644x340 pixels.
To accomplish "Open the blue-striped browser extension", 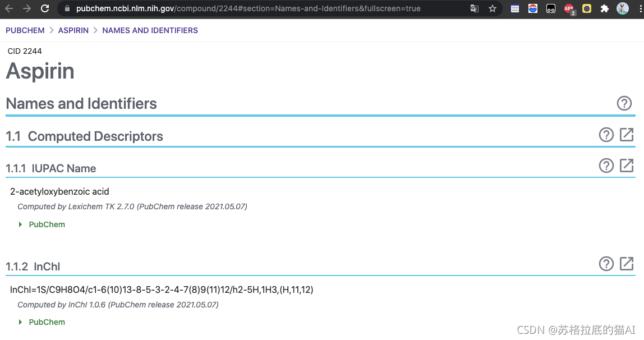I will 514,8.
